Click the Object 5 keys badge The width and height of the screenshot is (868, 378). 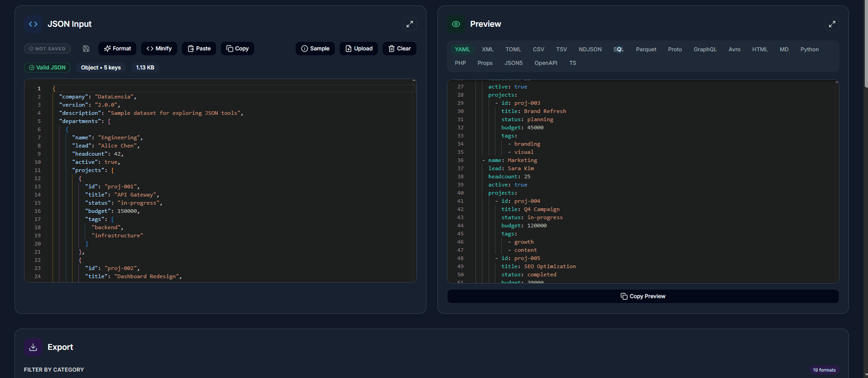pyautogui.click(x=101, y=68)
